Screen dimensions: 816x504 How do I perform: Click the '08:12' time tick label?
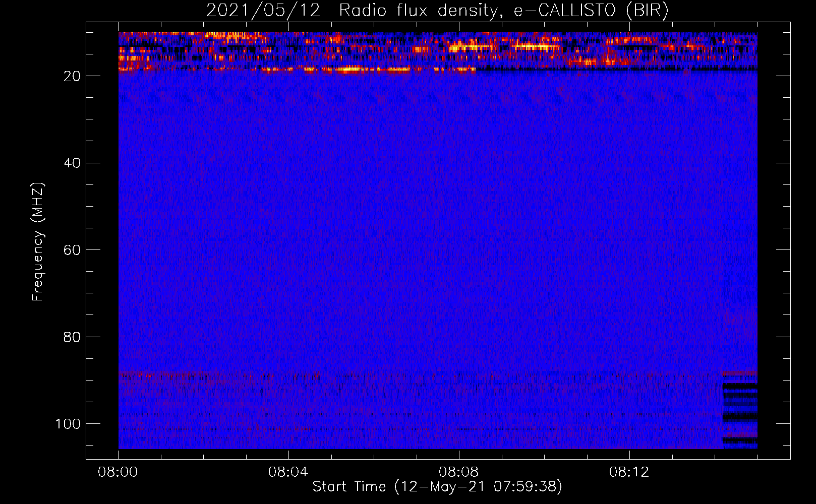[x=629, y=472]
